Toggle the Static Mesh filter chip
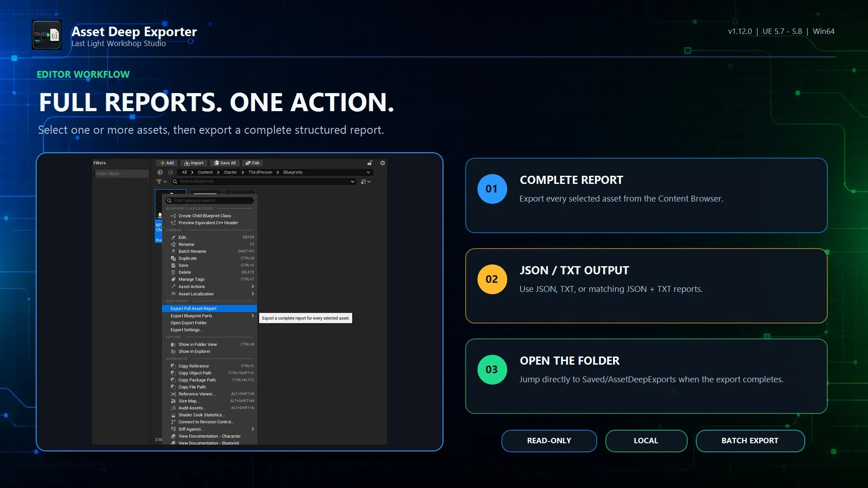The width and height of the screenshot is (868, 488). 121,174
